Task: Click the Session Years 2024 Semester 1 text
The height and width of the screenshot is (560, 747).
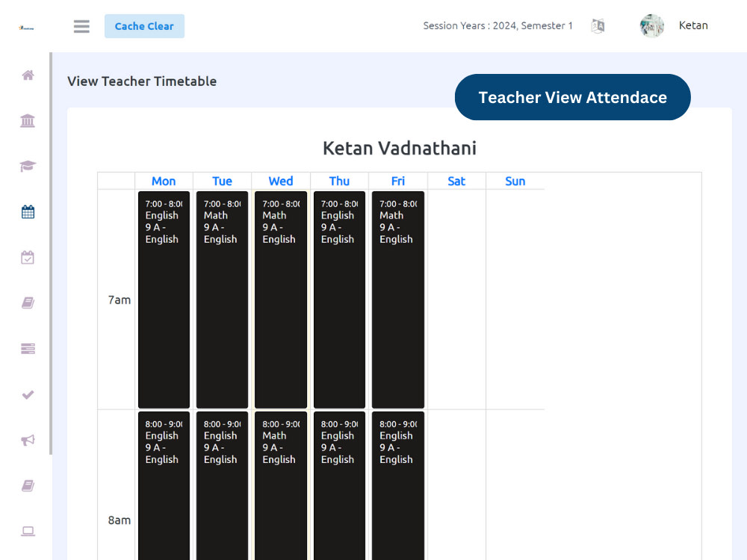Action: pyautogui.click(x=498, y=25)
